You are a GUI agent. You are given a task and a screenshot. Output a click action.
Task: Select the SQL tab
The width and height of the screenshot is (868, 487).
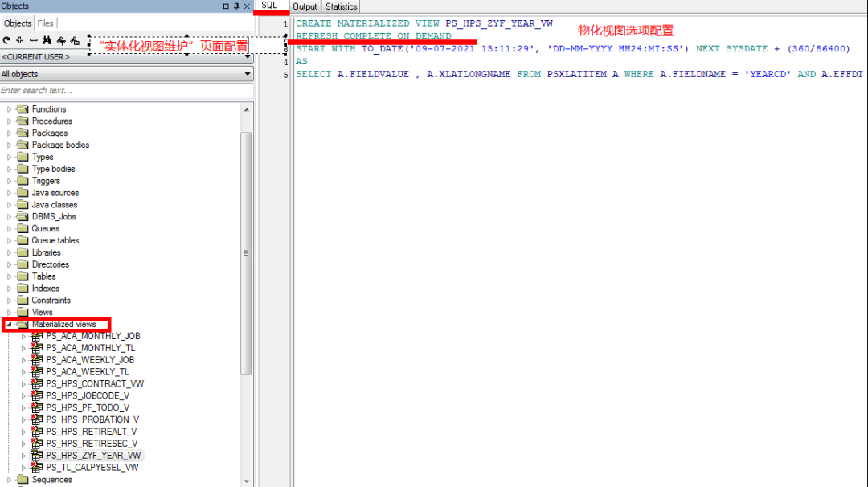tap(269, 6)
